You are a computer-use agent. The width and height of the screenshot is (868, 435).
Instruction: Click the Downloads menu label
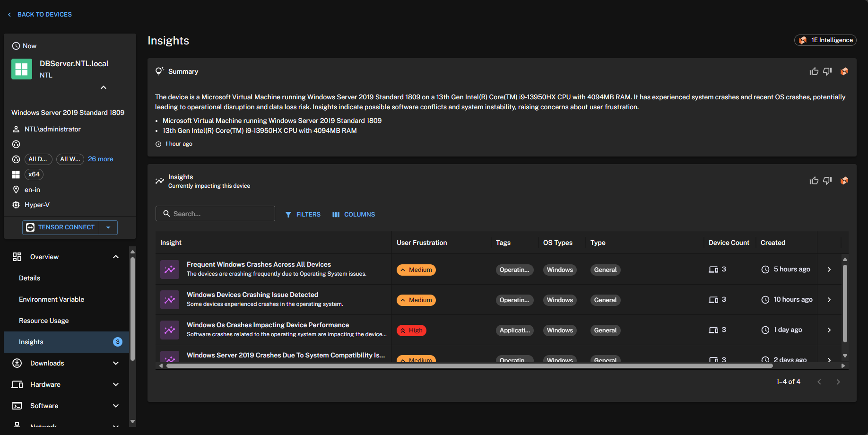coord(47,363)
